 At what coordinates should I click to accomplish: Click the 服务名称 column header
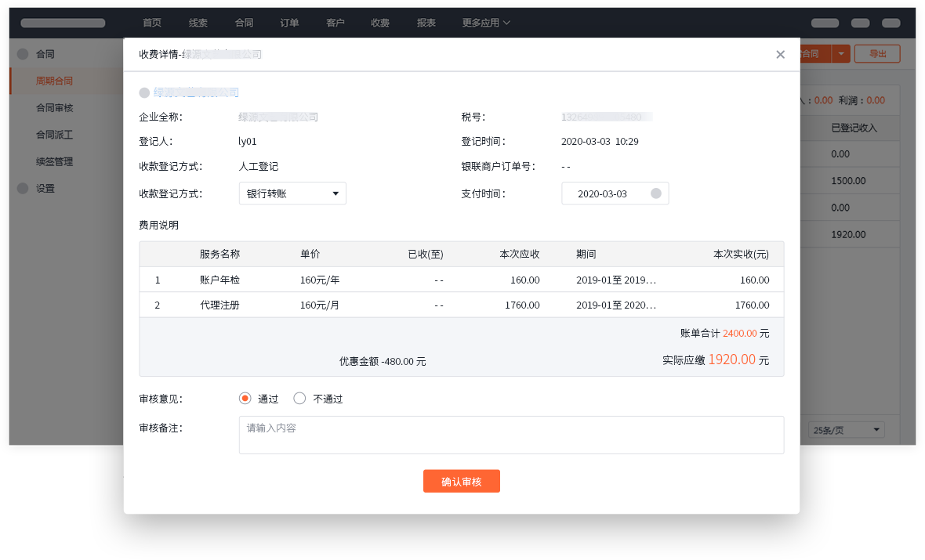pos(219,254)
